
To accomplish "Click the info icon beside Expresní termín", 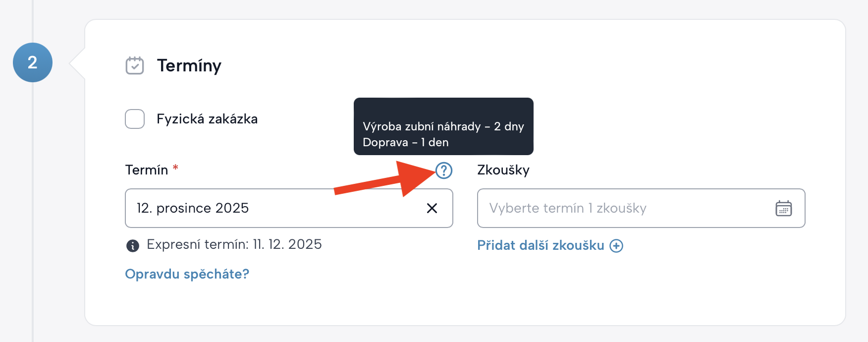I will (x=133, y=245).
